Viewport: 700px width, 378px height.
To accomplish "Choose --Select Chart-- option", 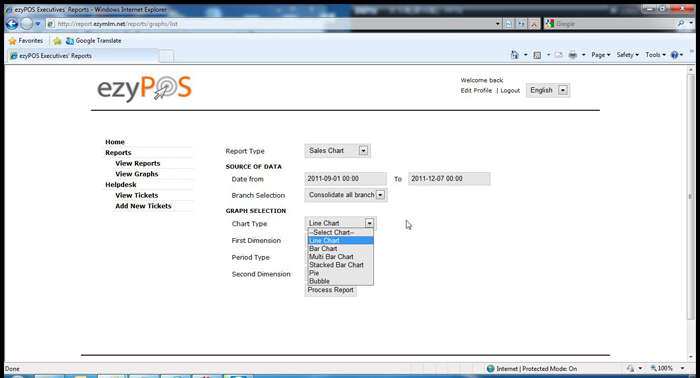I will pos(340,233).
